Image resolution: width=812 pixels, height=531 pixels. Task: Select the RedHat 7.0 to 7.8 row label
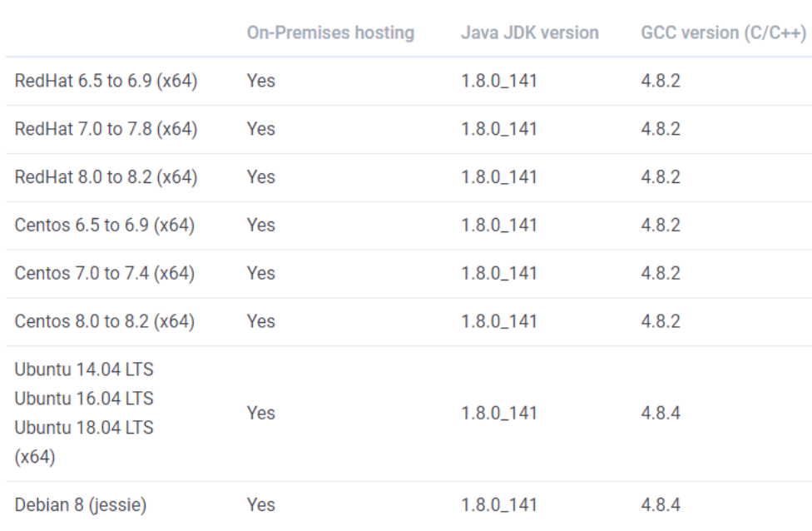[x=106, y=129]
